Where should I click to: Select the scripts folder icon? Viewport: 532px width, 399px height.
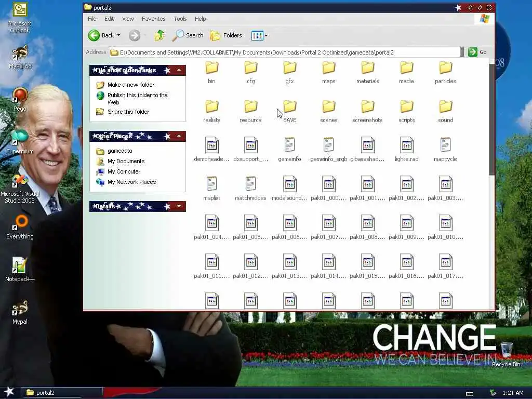click(x=406, y=107)
